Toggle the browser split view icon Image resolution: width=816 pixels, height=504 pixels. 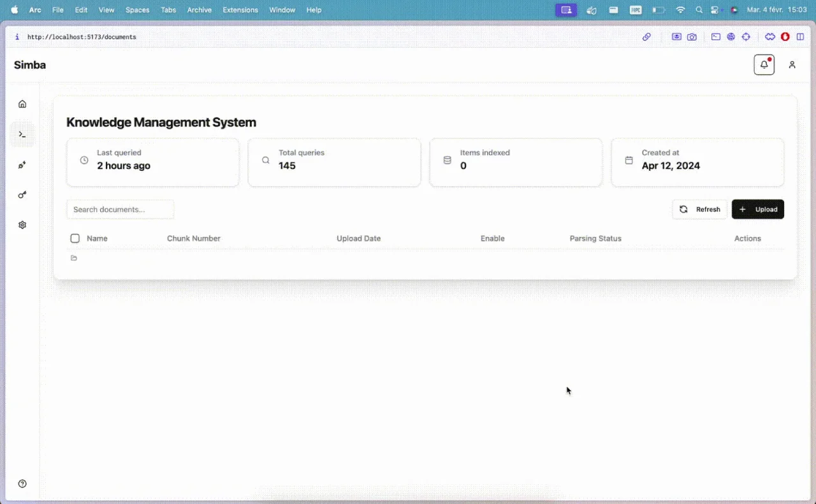click(x=800, y=37)
